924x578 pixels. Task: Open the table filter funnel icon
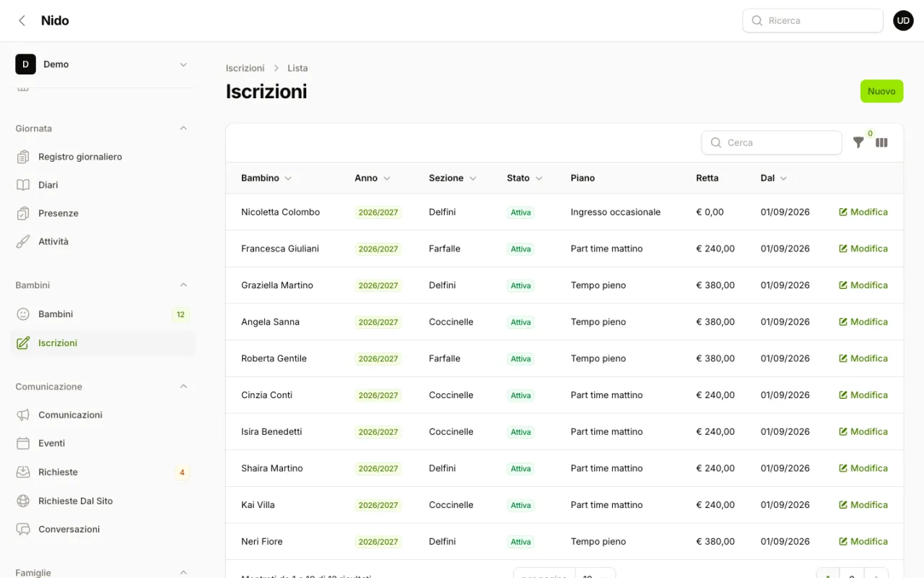[858, 142]
